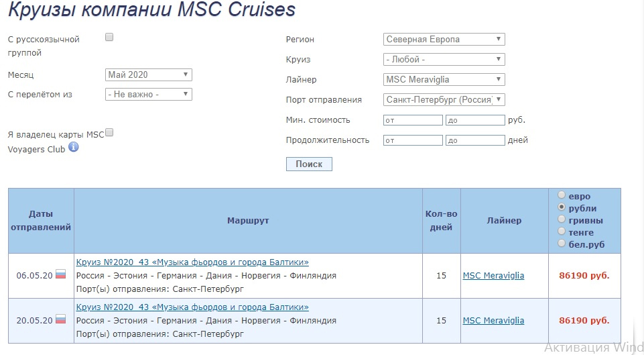The width and height of the screenshot is (644, 355).
Task: Select the гривны currency radio button
Action: tap(562, 219)
